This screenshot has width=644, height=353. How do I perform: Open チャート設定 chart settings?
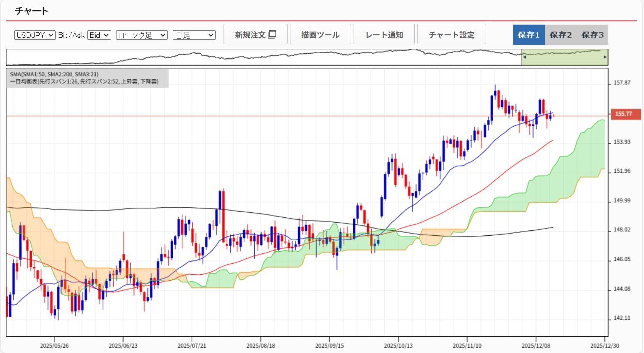451,34
